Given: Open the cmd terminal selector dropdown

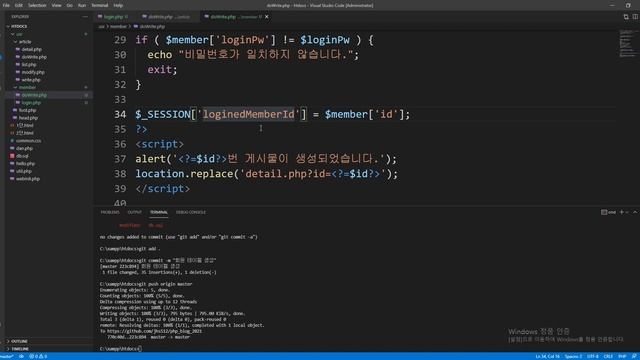Looking at the screenshot, I should 608,212.
